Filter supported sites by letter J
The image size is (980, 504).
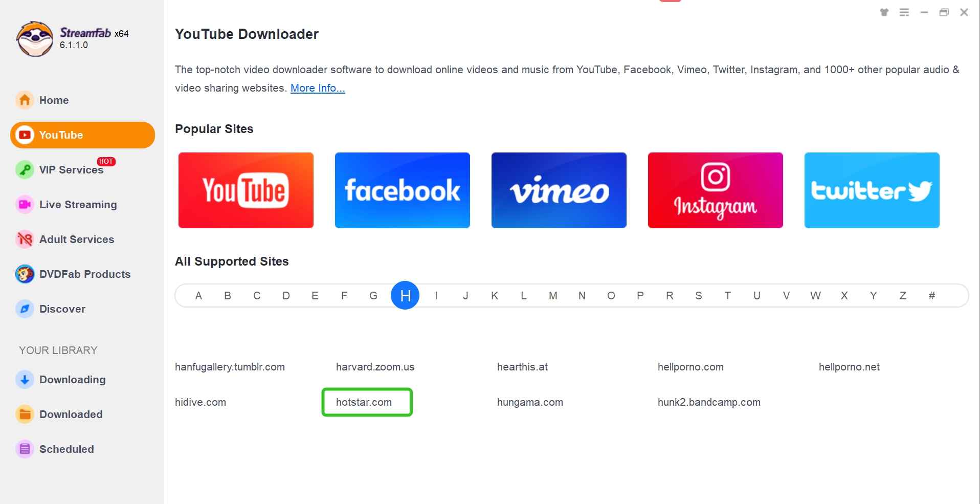pyautogui.click(x=465, y=296)
